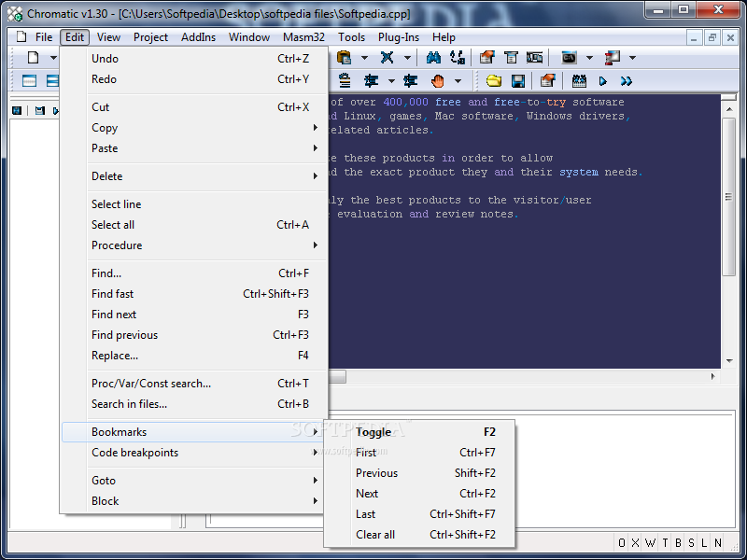Choose Select line
Screen dimensions: 747x560
click(x=194, y=204)
